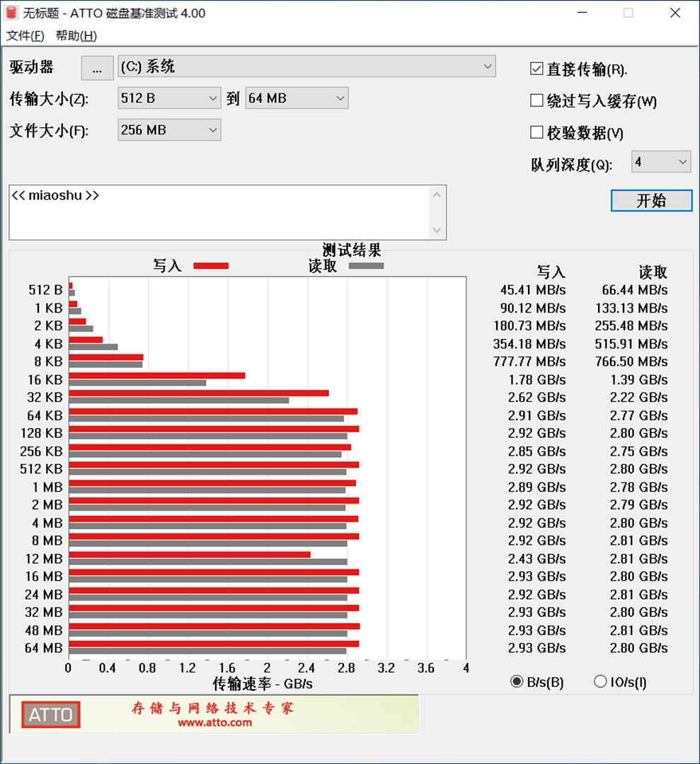Image resolution: width=700 pixels, height=764 pixels.
Task: Click the ATTO logo at the bottom banner
Action: pyautogui.click(x=50, y=715)
